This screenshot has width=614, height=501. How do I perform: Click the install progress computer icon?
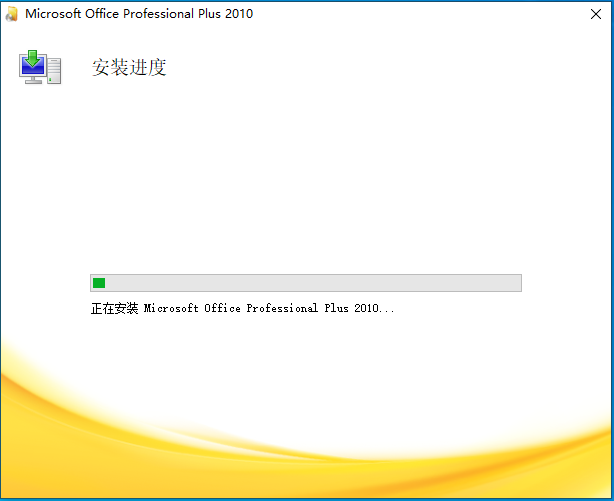[40, 67]
